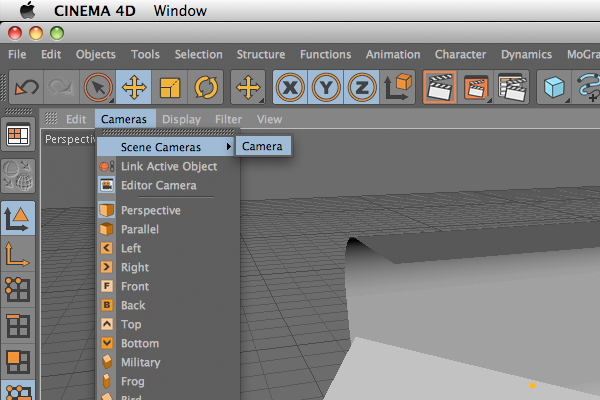
Task: Click the viewport menu grip handle
Action: (x=51, y=119)
